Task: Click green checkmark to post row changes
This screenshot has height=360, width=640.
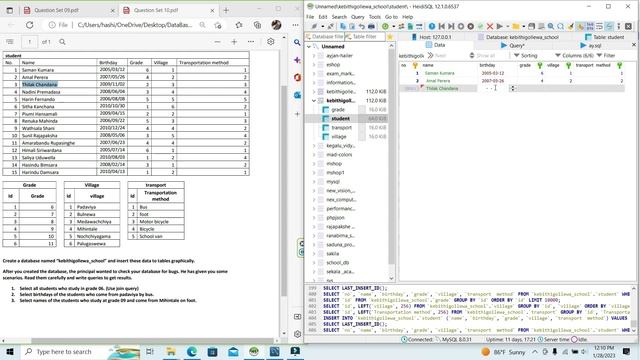Action: [x=480, y=26]
